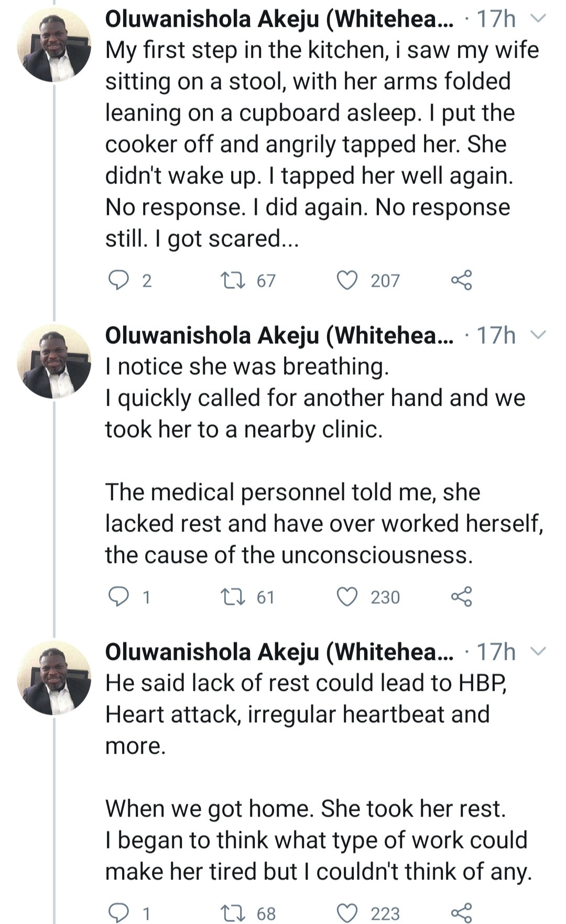Image resolution: width=566 pixels, height=924 pixels.
Task: Reply to the 'I notice she was breathing' tweet
Action: (118, 597)
